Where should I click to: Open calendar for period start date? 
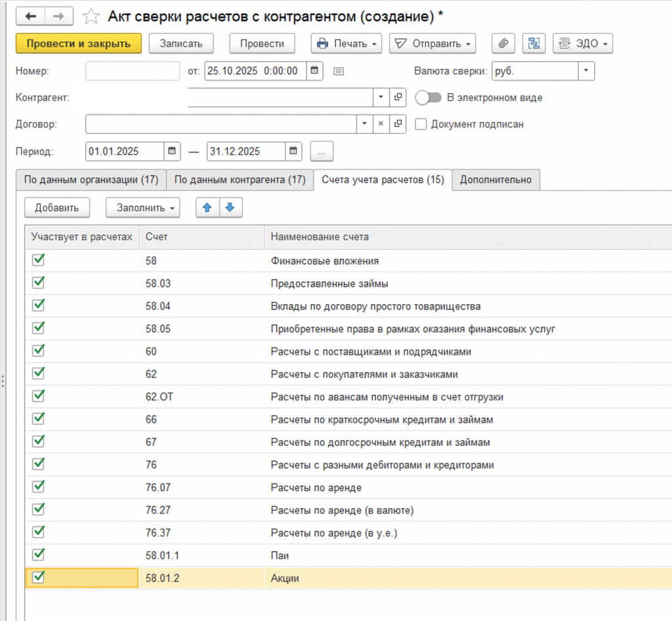172,151
